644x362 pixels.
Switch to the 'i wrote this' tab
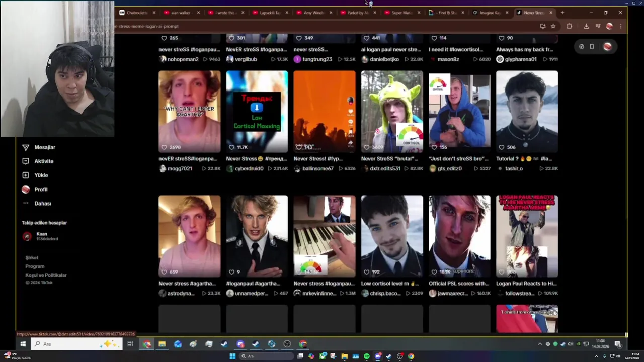(225, 13)
